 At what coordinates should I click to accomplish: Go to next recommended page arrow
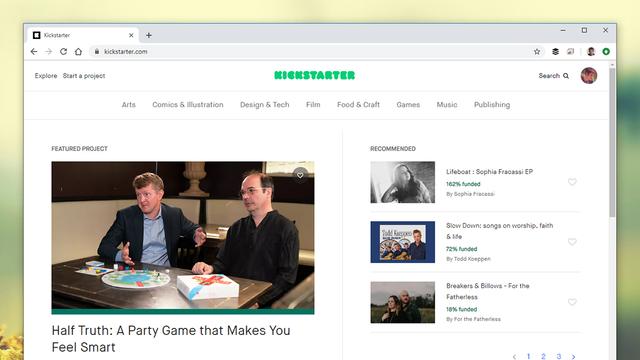(x=573, y=357)
